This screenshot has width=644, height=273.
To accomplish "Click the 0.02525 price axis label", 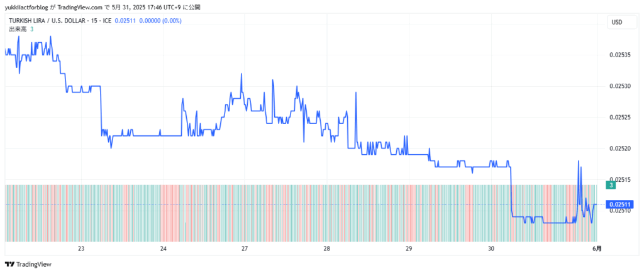I will [620, 118].
